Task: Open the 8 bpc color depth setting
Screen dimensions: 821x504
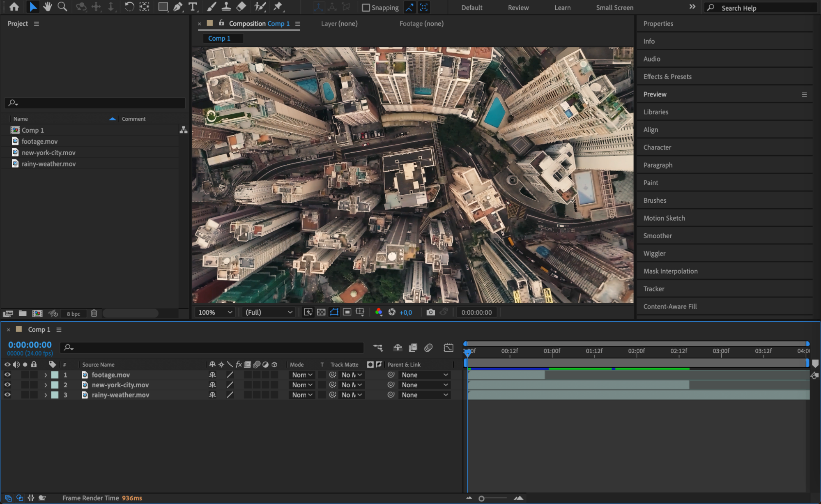Action: pyautogui.click(x=74, y=314)
